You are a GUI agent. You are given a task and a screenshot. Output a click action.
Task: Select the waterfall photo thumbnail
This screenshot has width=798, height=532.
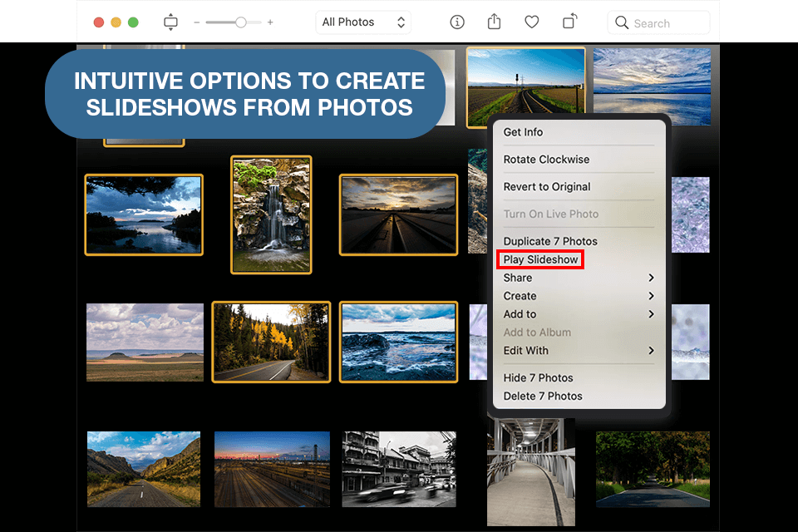271,214
